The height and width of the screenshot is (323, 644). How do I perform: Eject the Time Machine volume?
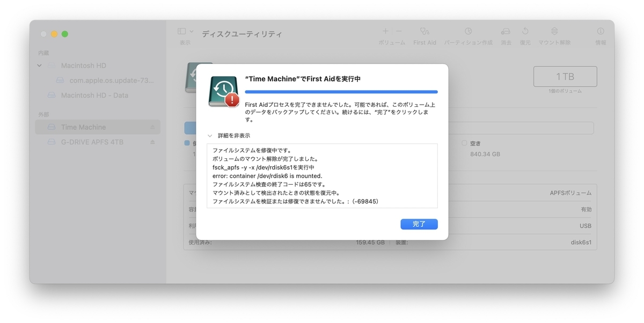click(x=152, y=127)
